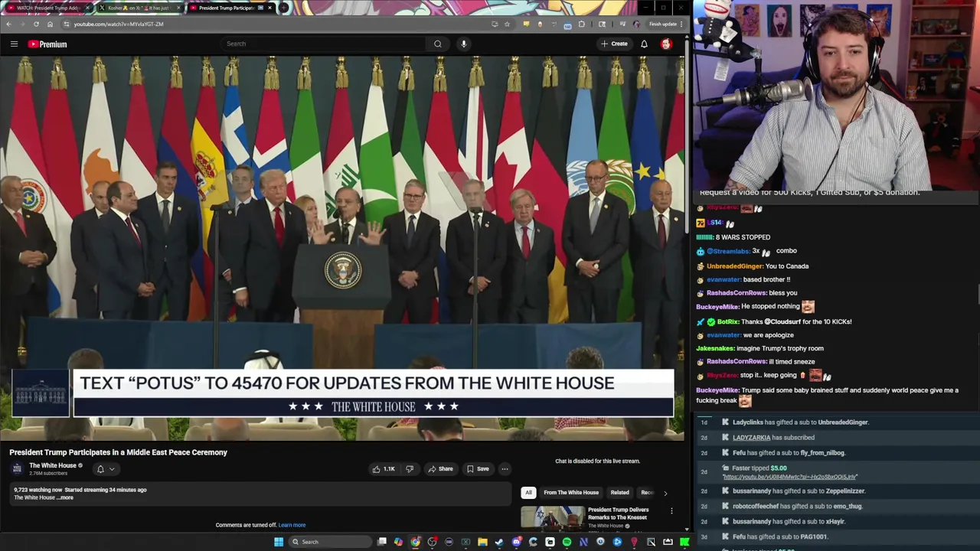Screen dimensions: 980x551
Task: Open Chrome from the taskbar
Action: tap(415, 542)
